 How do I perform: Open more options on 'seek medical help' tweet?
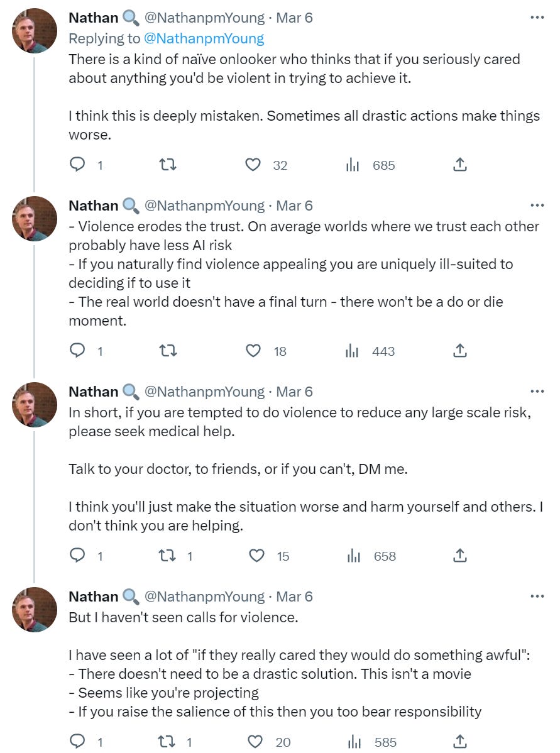[537, 392]
